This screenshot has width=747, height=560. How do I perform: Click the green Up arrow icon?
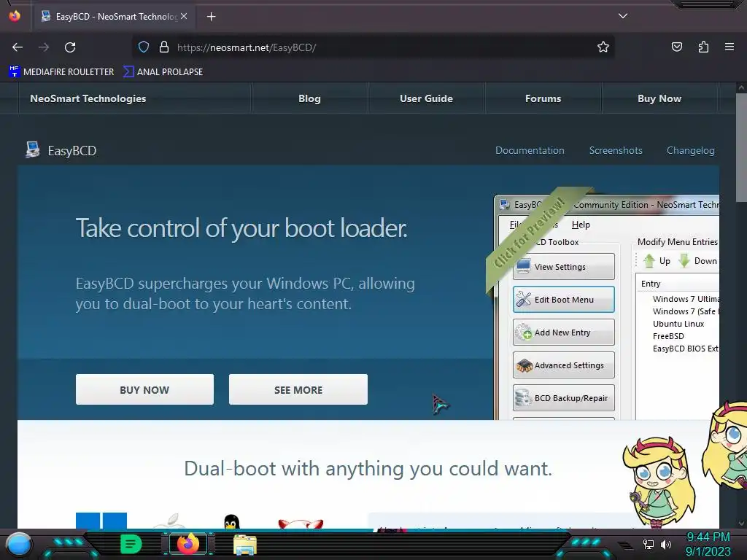649,261
